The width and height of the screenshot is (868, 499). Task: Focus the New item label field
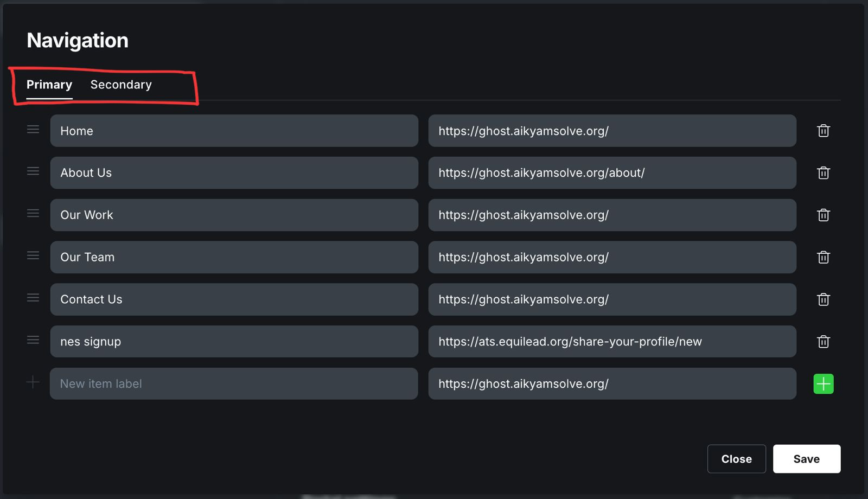click(234, 384)
